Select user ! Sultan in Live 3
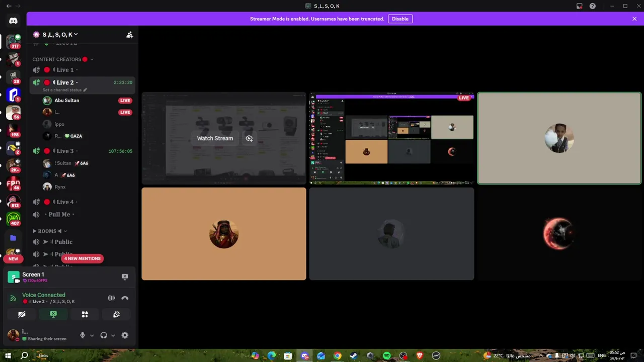Image resolution: width=644 pixels, height=362 pixels. pyautogui.click(x=87, y=163)
